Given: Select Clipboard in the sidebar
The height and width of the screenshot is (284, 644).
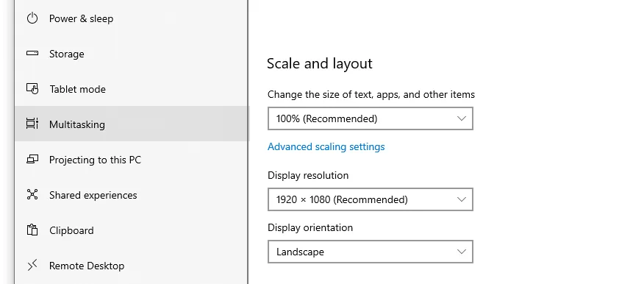Looking at the screenshot, I should coord(131,230).
